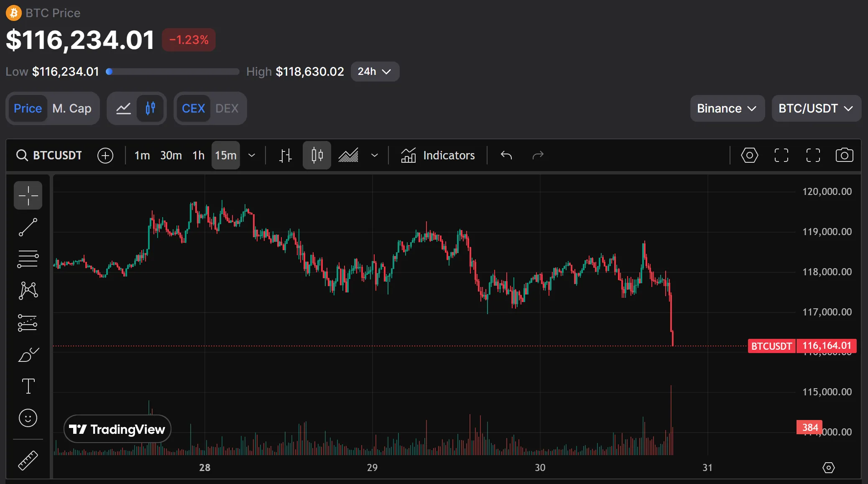Switch to M. Cap view
868x484 pixels.
(72, 108)
